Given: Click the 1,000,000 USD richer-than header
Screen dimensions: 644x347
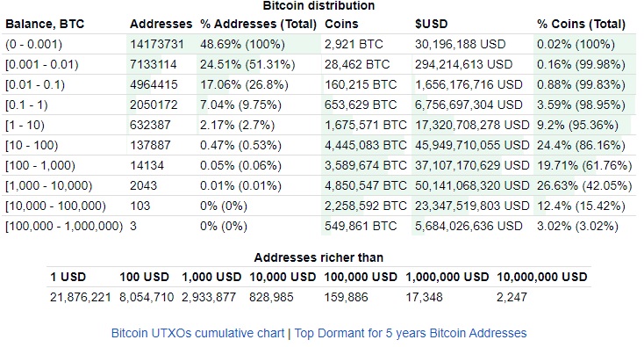Looking at the screenshot, I should coord(447,277).
